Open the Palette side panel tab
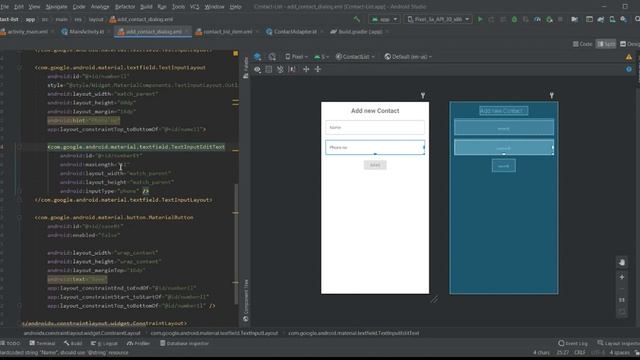The image size is (640, 360). point(246,68)
